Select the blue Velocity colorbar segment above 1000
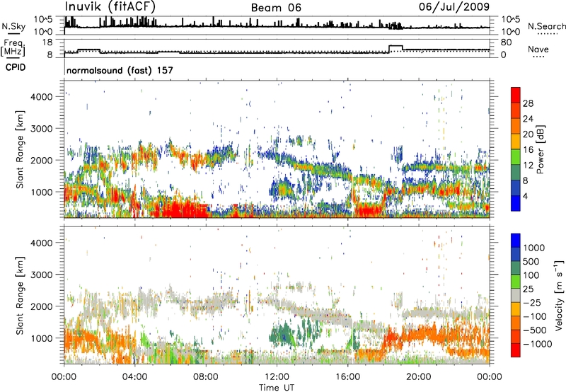 pos(516,241)
